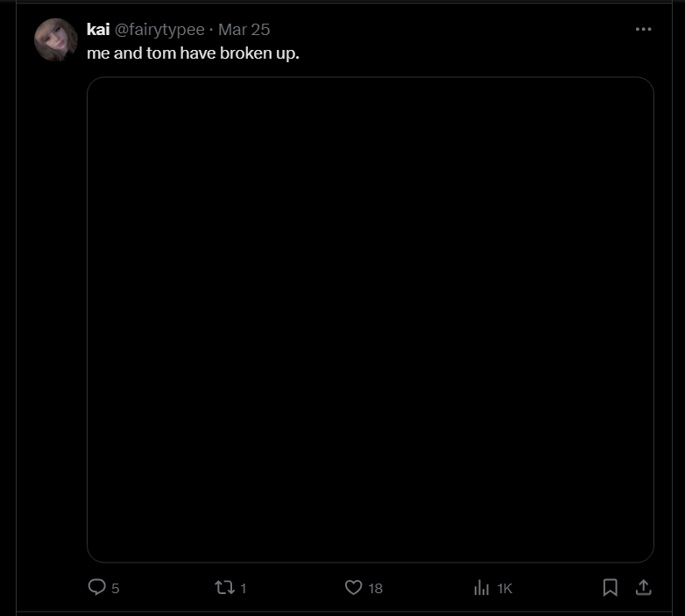685x616 pixels.
Task: Click the words 'broken up.' in tweet
Action: (x=259, y=53)
